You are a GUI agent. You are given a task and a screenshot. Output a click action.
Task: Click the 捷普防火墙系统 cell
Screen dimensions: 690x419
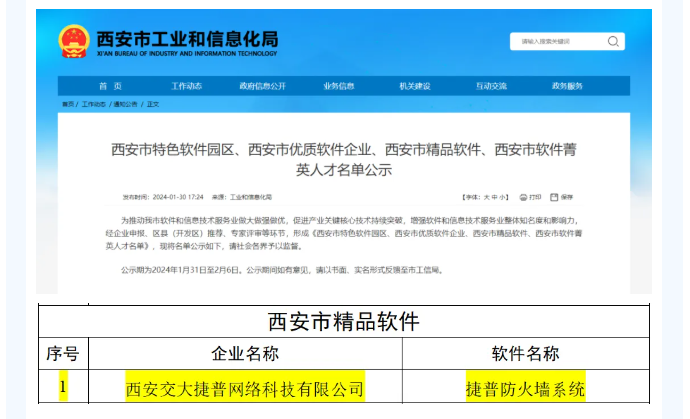pos(525,387)
